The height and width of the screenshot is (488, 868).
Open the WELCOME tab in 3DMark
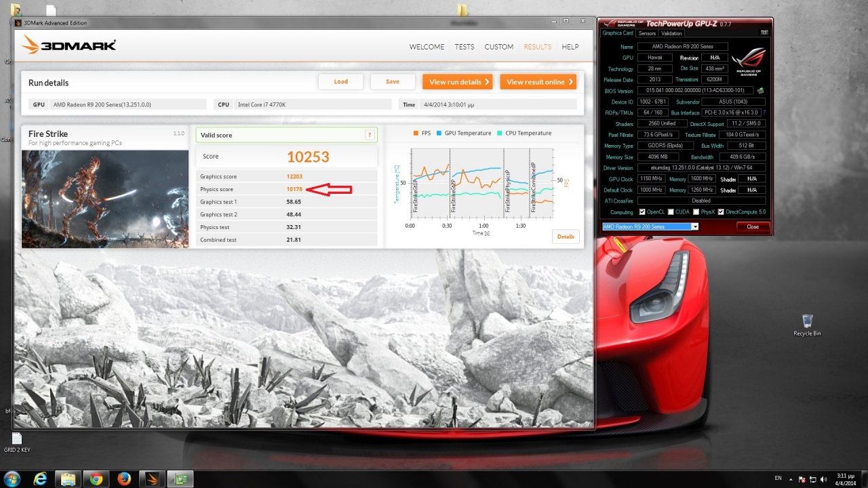(x=427, y=47)
